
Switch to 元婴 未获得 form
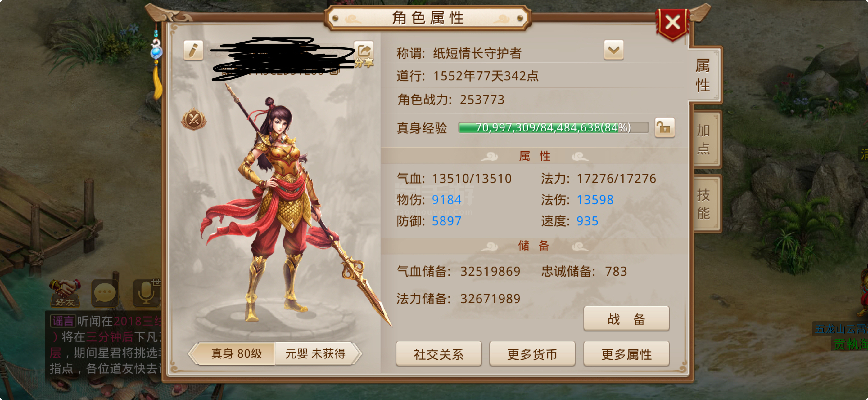tap(316, 353)
